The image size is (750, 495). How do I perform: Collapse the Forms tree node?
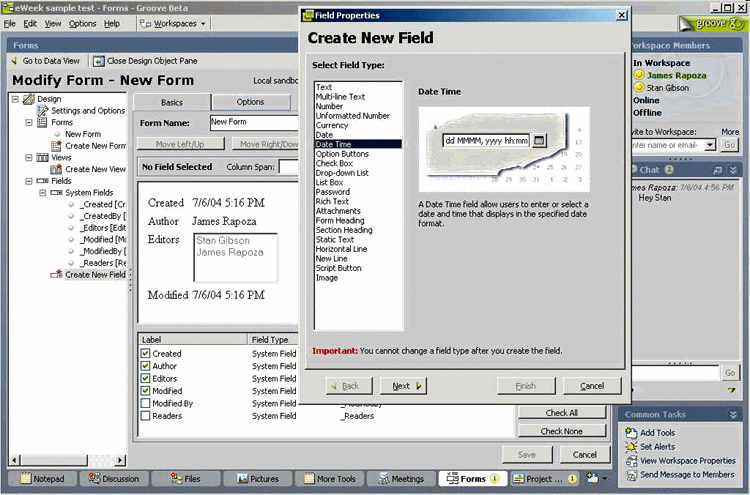coord(29,122)
